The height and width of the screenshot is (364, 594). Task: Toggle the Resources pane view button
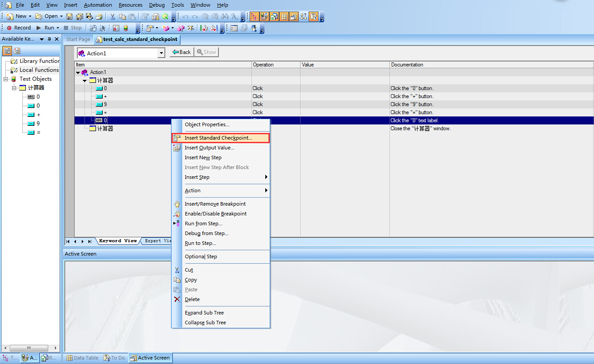point(274,16)
